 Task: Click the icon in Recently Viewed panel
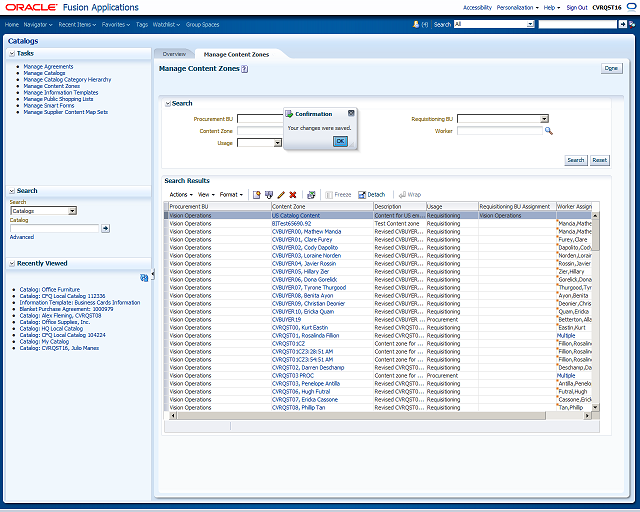point(144,278)
